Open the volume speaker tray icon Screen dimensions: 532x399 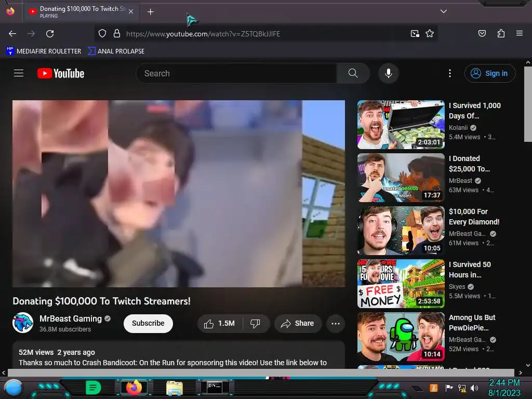click(474, 388)
